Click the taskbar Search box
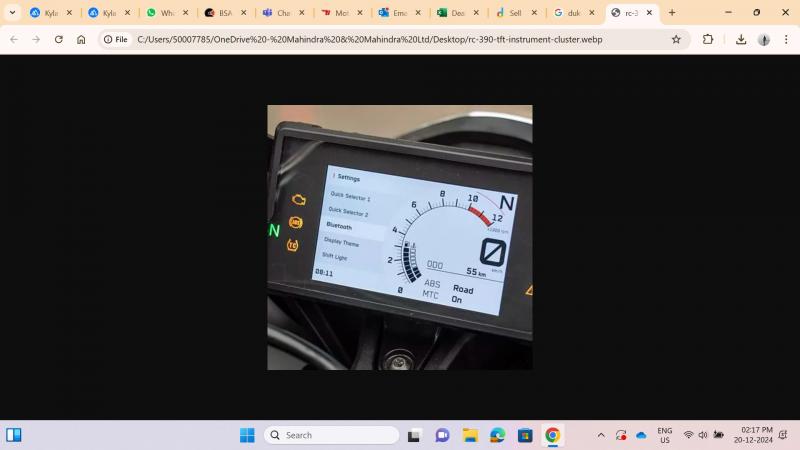 point(332,435)
